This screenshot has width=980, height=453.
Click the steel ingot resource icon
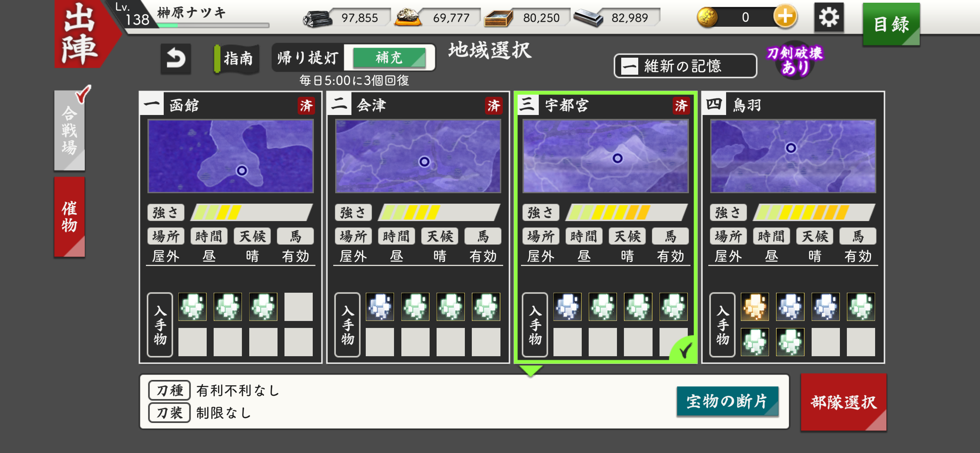[x=588, y=18]
